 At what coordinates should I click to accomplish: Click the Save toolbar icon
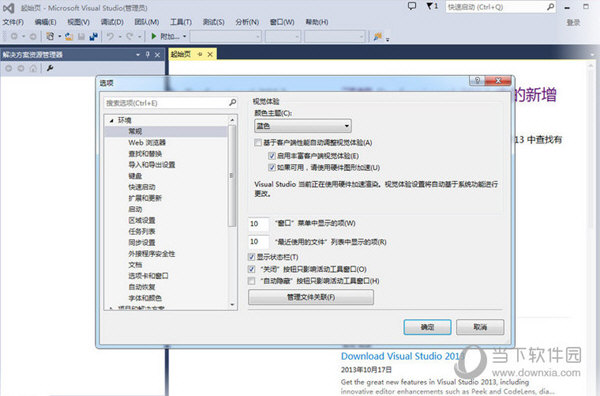click(81, 36)
